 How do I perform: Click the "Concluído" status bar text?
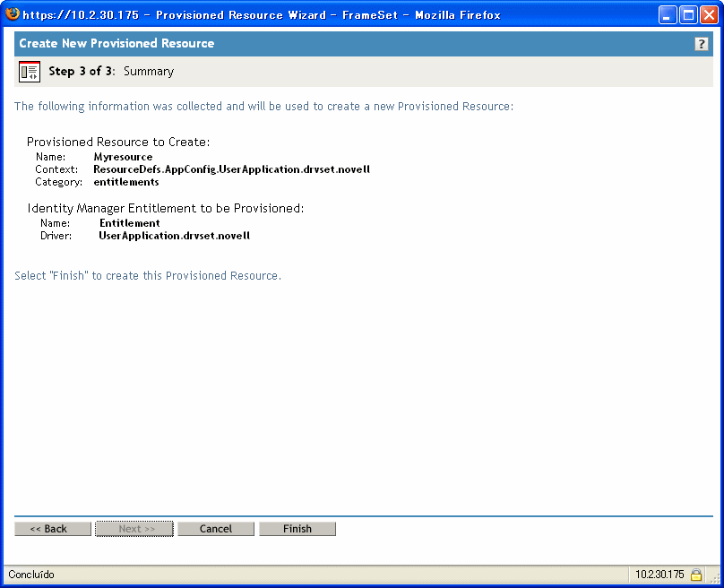click(31, 575)
